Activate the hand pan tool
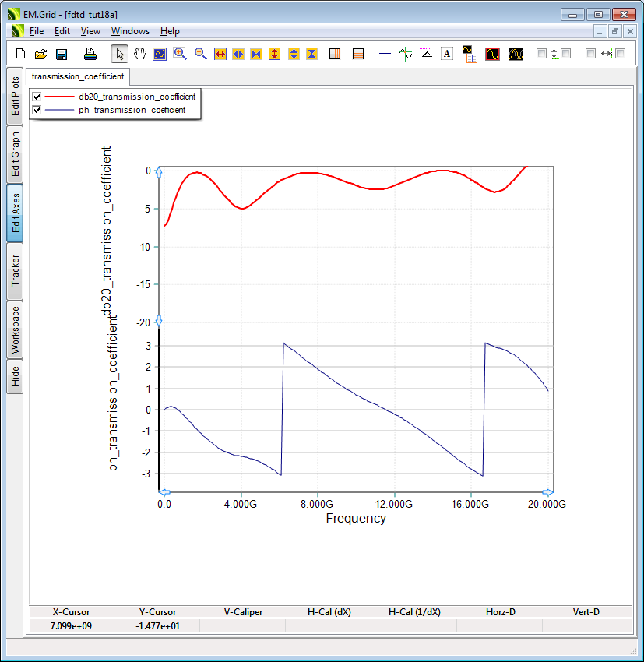The width and height of the screenshot is (644, 662). point(139,54)
